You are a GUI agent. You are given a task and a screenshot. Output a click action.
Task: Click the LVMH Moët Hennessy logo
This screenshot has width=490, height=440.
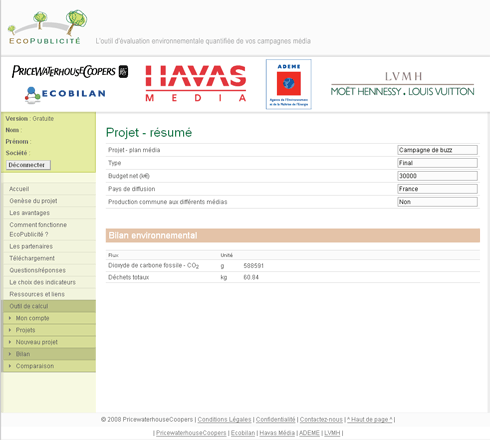tap(402, 84)
